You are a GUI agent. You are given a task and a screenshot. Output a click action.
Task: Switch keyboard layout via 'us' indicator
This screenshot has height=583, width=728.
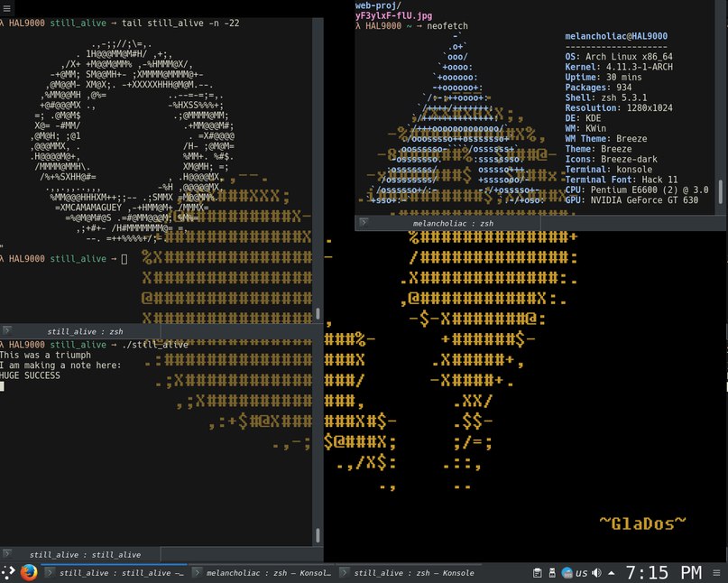581,573
